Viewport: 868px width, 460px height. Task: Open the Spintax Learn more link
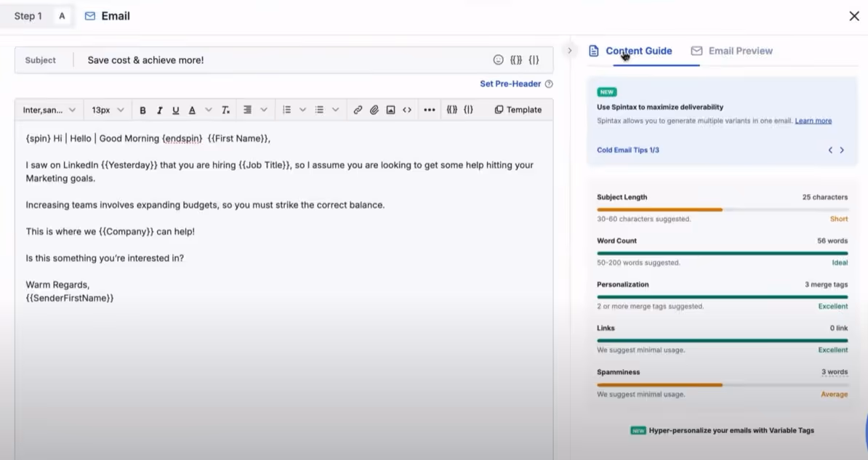(x=813, y=120)
